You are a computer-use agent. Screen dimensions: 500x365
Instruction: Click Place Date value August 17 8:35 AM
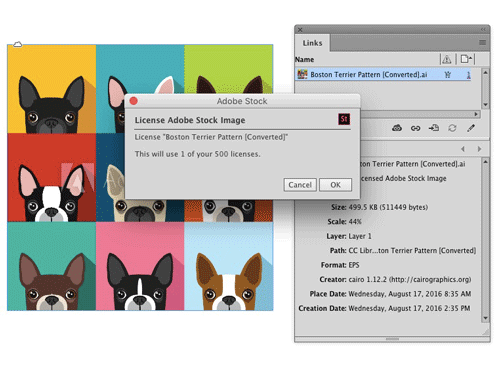[410, 294]
